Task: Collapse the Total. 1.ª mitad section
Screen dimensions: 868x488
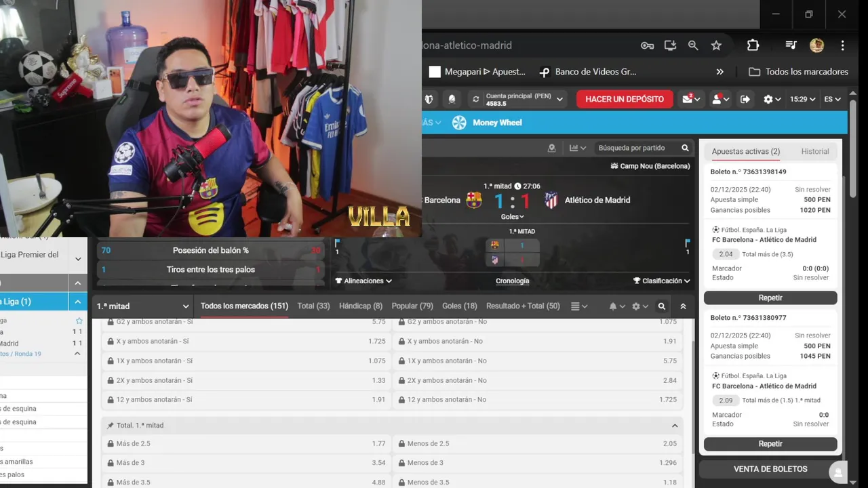Action: coord(675,426)
